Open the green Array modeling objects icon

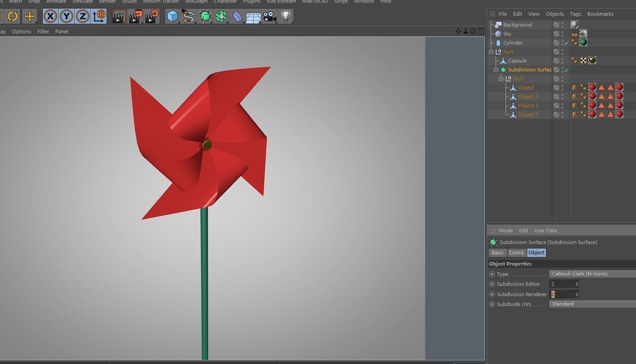(221, 17)
